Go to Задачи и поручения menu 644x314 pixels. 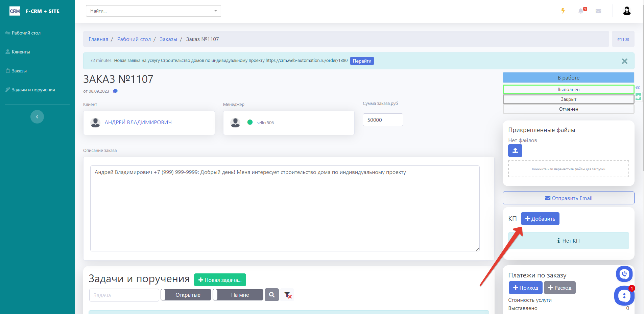(33, 90)
